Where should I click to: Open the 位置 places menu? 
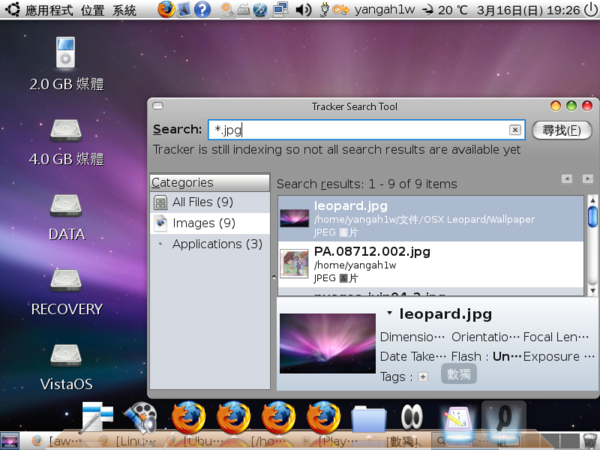tap(93, 10)
